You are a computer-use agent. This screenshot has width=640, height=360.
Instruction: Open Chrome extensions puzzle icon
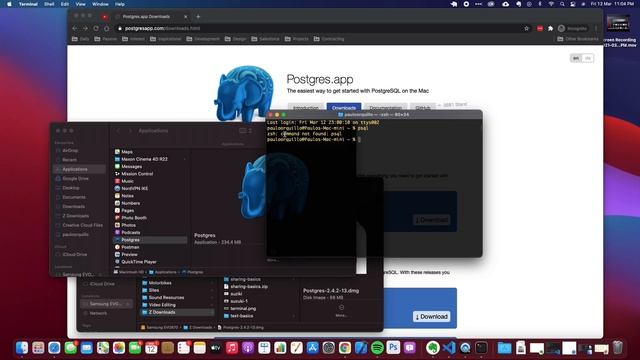(550, 28)
